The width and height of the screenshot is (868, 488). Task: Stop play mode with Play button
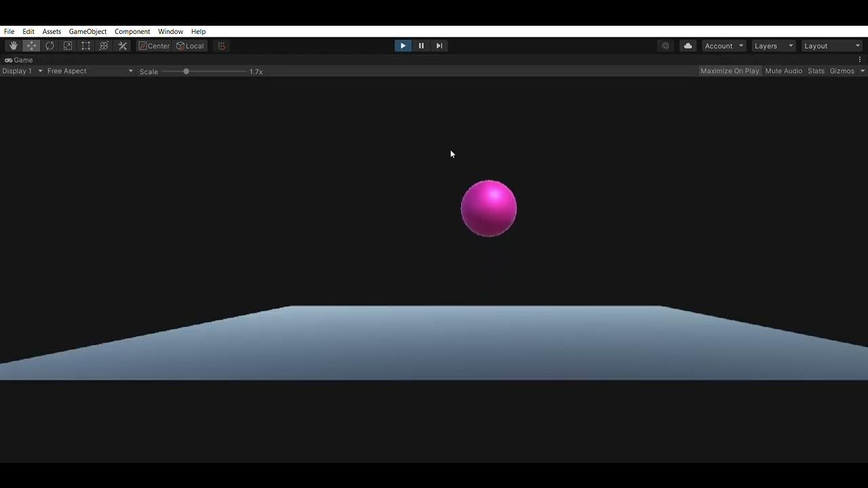coord(403,45)
